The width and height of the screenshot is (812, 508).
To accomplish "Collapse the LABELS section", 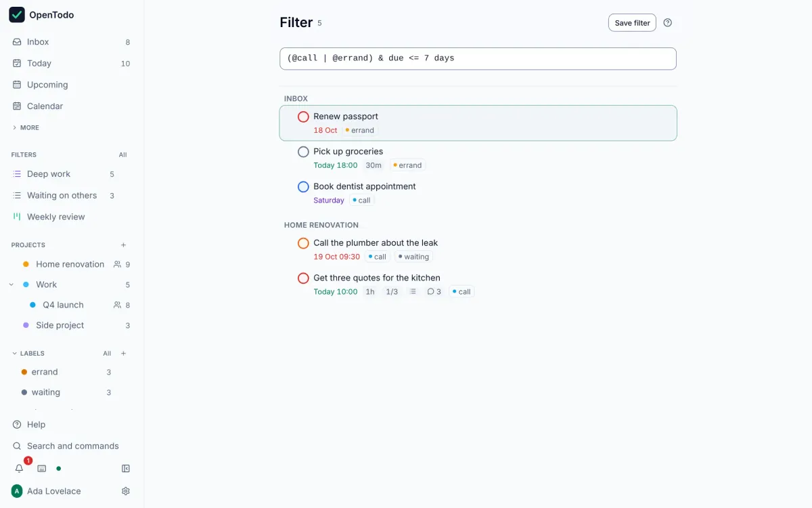I will point(28,354).
